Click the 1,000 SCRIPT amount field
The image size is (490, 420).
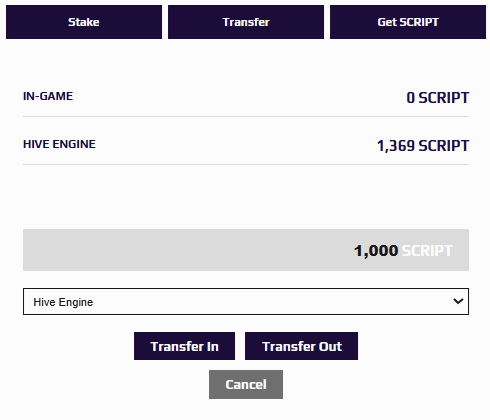pos(246,250)
